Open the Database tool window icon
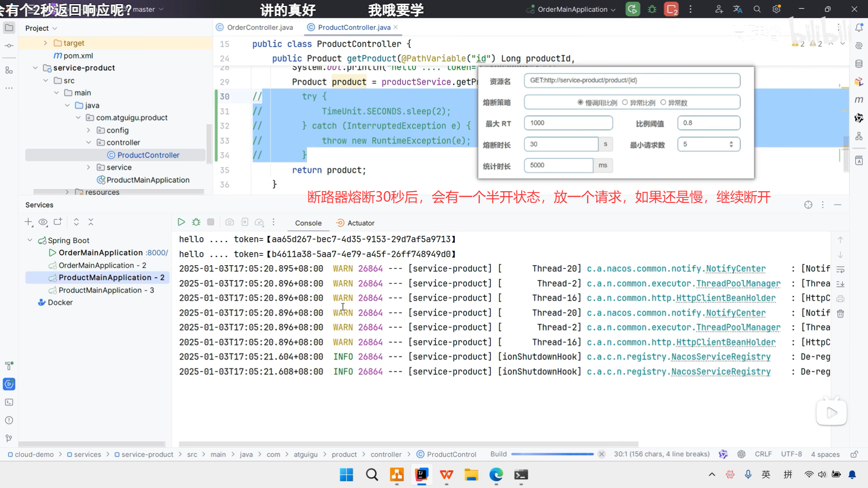The height and width of the screenshot is (488, 868). [x=859, y=64]
